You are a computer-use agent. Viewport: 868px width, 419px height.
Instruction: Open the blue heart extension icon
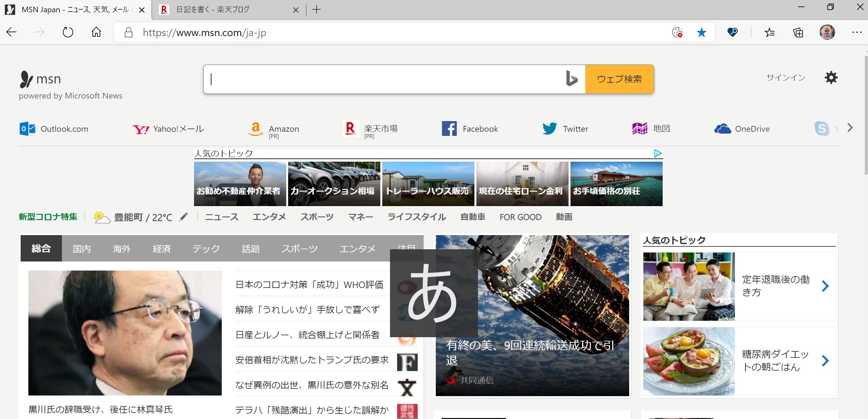732,32
